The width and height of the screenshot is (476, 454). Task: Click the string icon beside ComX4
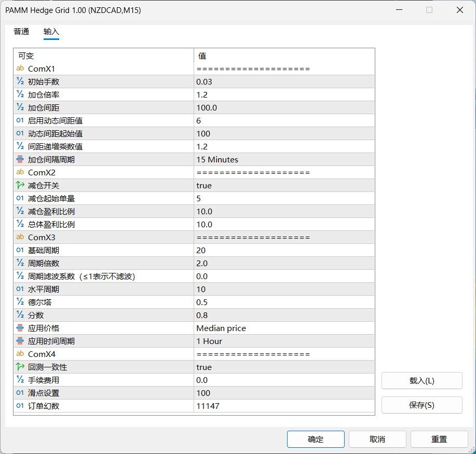click(20, 354)
